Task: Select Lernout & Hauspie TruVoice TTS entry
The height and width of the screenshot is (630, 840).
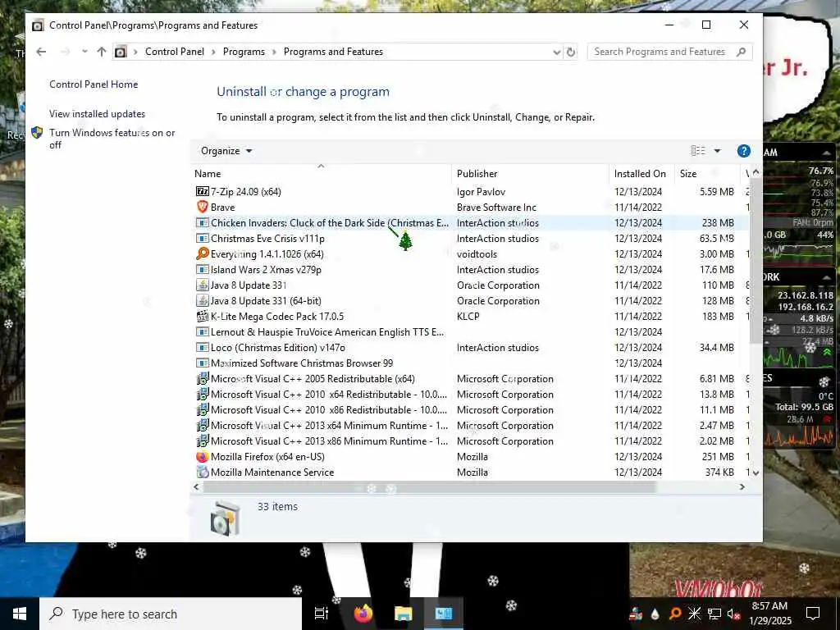Action: pyautogui.click(x=472, y=332)
